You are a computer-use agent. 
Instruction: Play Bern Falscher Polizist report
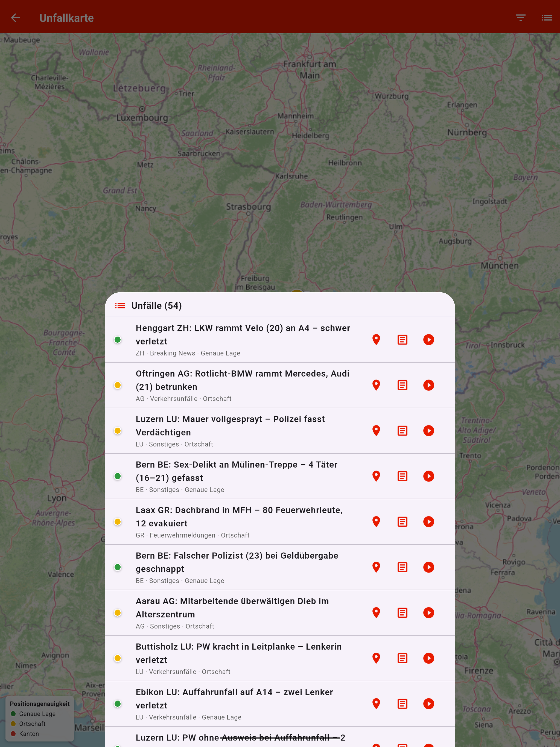coord(428,567)
